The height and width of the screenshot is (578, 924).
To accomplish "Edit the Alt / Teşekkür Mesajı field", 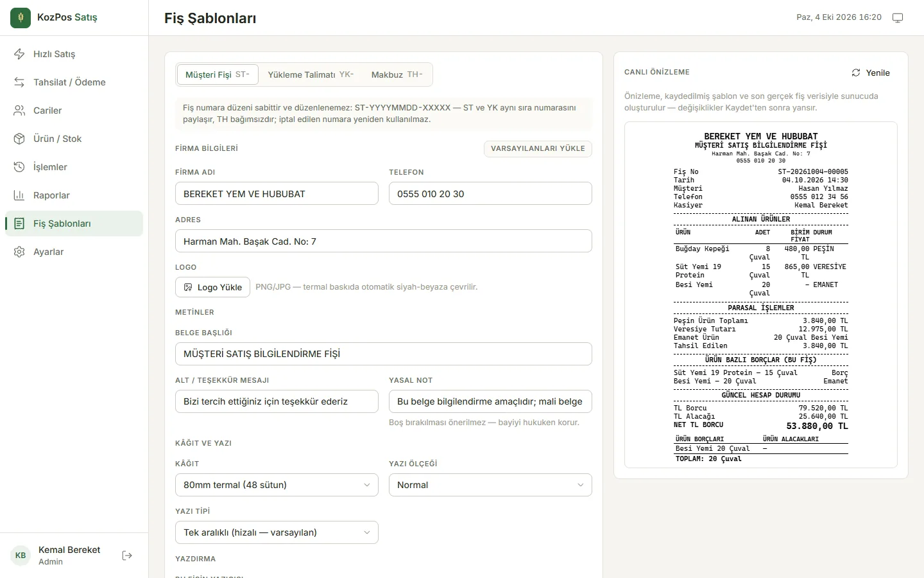I will [277, 401].
